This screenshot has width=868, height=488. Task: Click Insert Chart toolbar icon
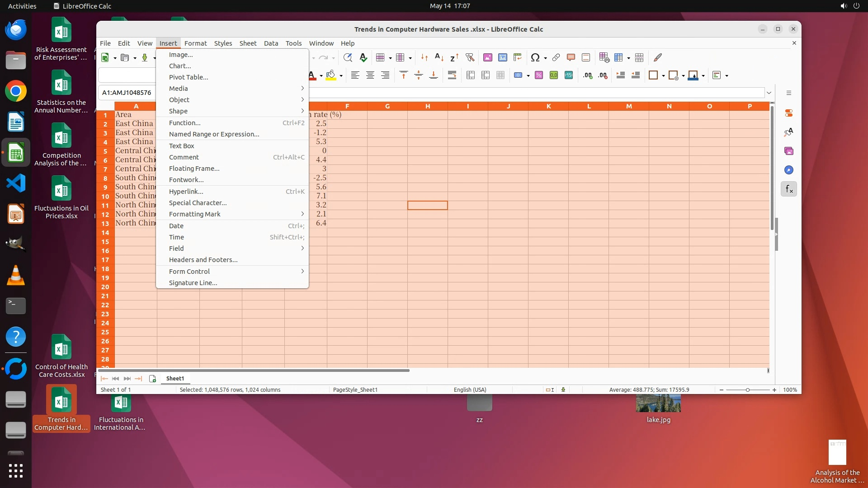502,57
